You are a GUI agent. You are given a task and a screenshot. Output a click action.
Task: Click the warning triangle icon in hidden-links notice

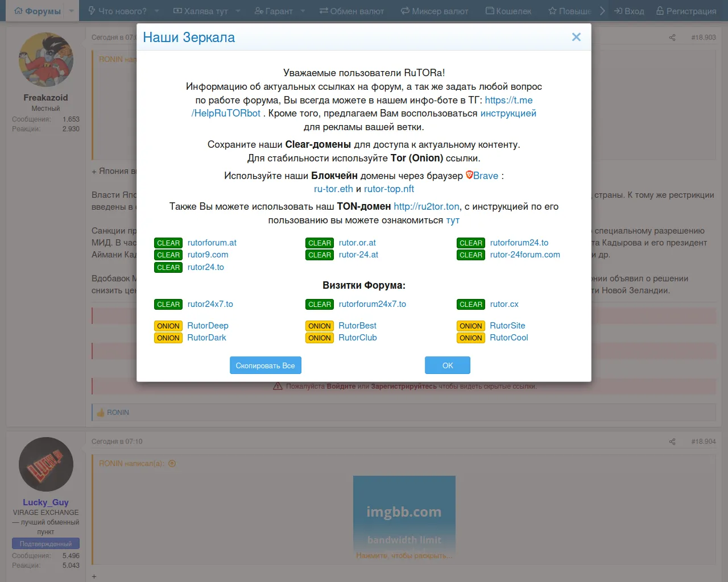[x=278, y=386]
